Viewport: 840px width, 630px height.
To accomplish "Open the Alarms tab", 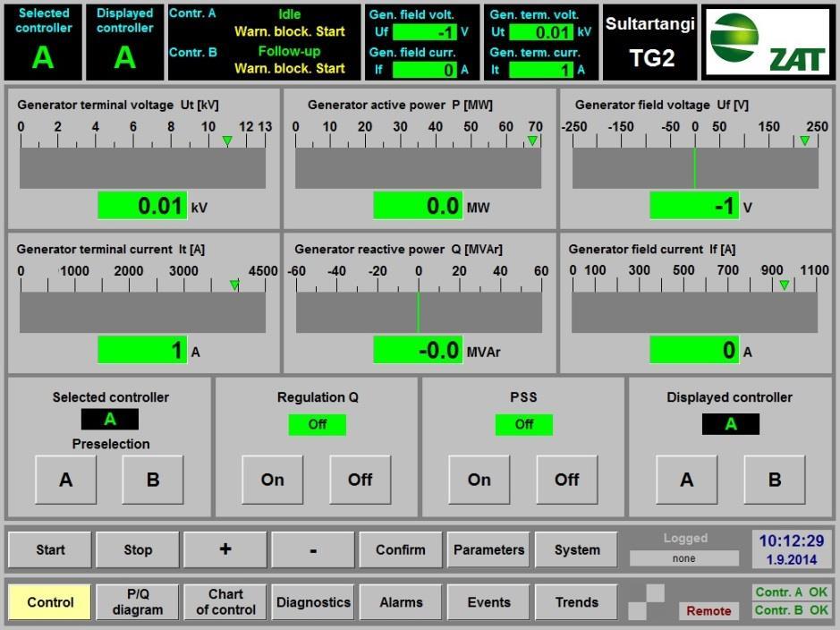I will pyautogui.click(x=401, y=602).
